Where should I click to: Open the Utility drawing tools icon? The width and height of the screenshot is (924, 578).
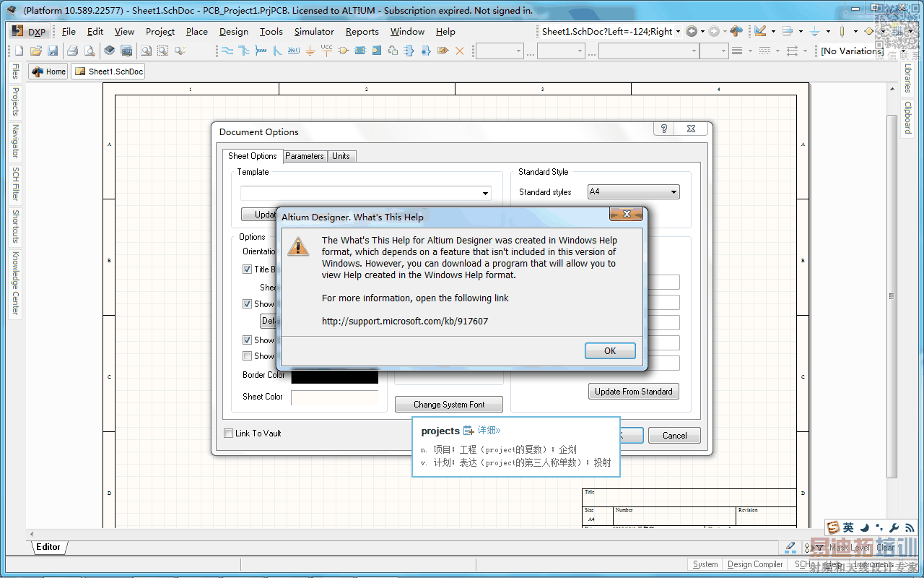pyautogui.click(x=760, y=31)
